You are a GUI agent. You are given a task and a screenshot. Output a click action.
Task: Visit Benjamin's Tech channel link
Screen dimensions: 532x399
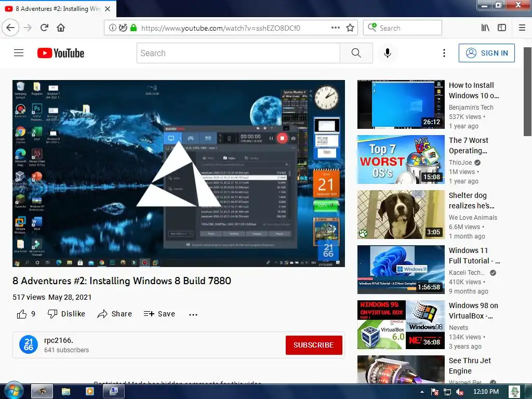click(471, 107)
